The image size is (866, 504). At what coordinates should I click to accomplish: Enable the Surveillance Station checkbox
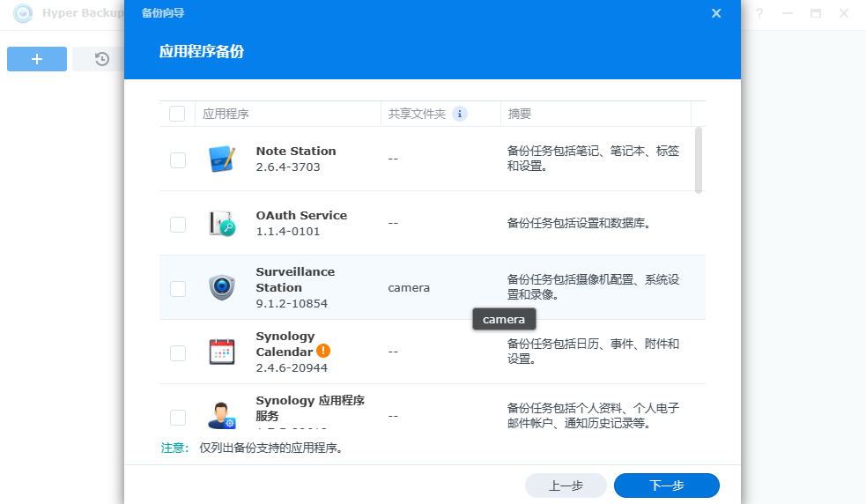point(178,288)
